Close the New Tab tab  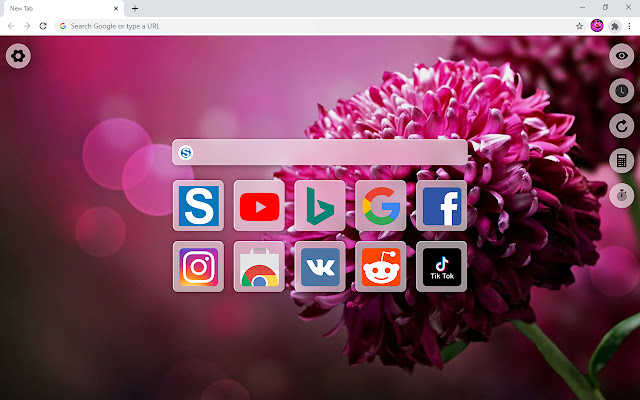tap(116, 8)
